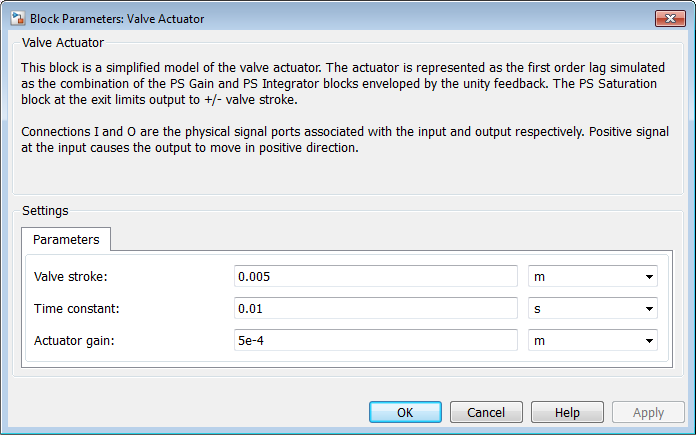Click the Block Parameters window icon
This screenshot has width=696, height=435.
coord(16,19)
